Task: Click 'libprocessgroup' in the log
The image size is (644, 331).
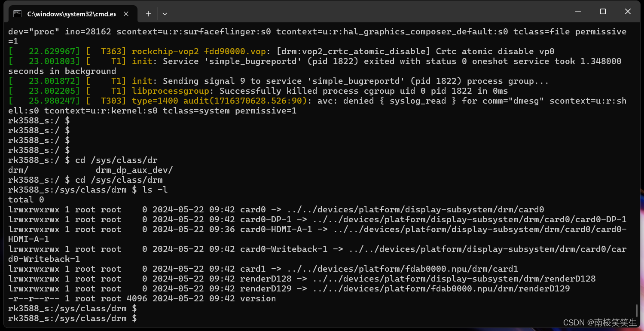Action: [170, 91]
